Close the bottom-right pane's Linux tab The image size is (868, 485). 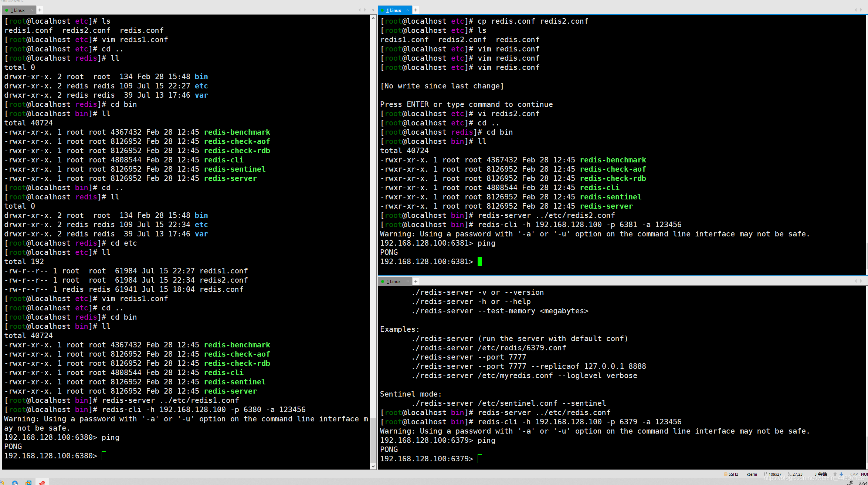tap(408, 281)
